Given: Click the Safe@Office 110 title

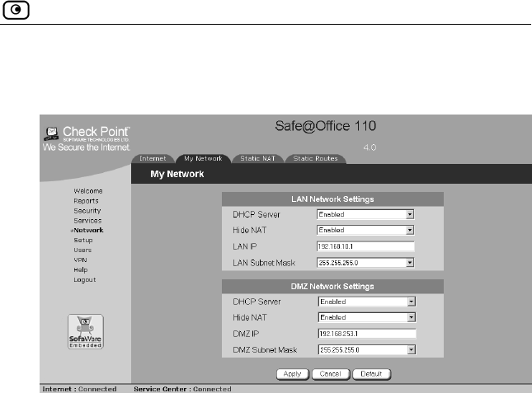Looking at the screenshot, I should click(325, 126).
